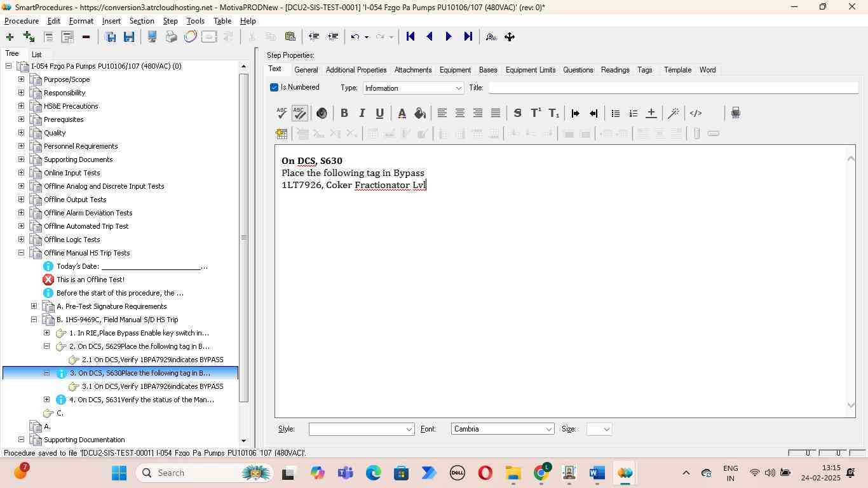Apply Italic formatting to text
This screenshot has width=868, height=488.
[x=362, y=113]
